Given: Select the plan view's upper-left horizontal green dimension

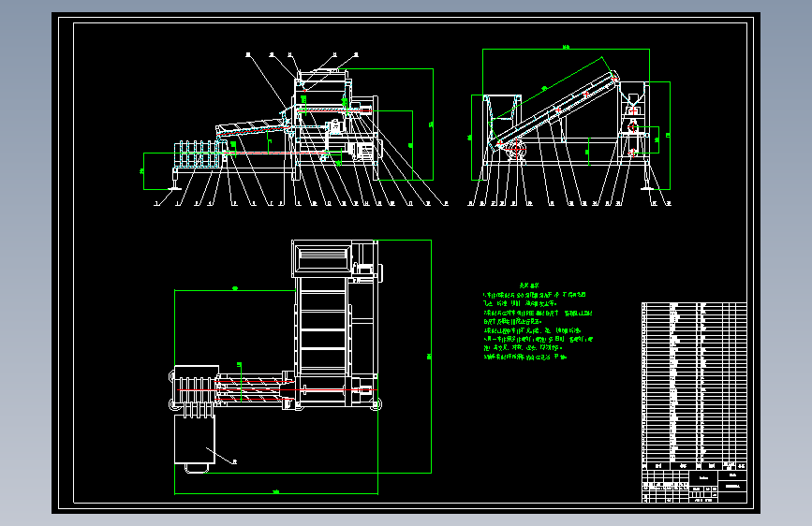Looking at the screenshot, I should [234, 289].
